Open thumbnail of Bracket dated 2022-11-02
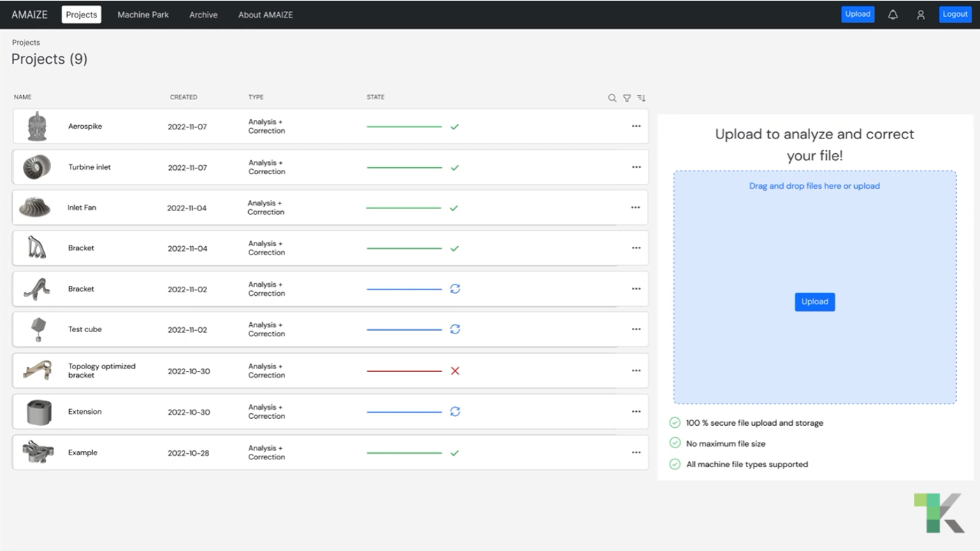This screenshot has width=980, height=551. pyautogui.click(x=36, y=289)
